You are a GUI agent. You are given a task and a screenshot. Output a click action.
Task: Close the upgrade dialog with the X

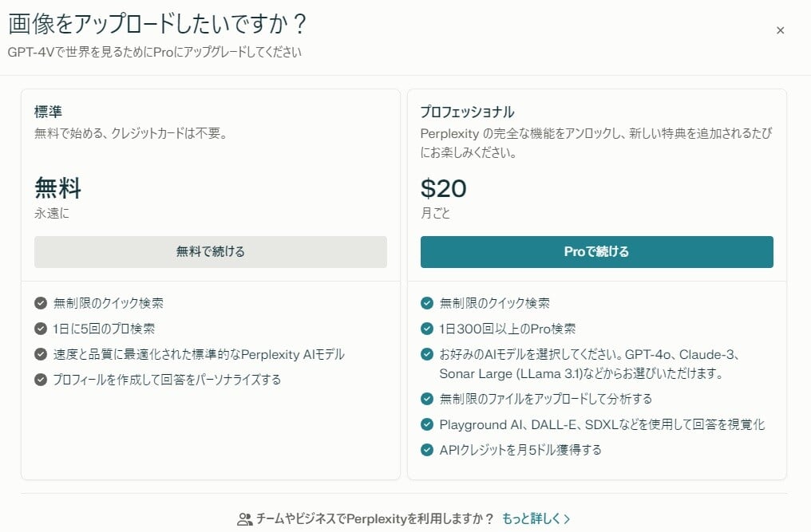pyautogui.click(x=780, y=30)
